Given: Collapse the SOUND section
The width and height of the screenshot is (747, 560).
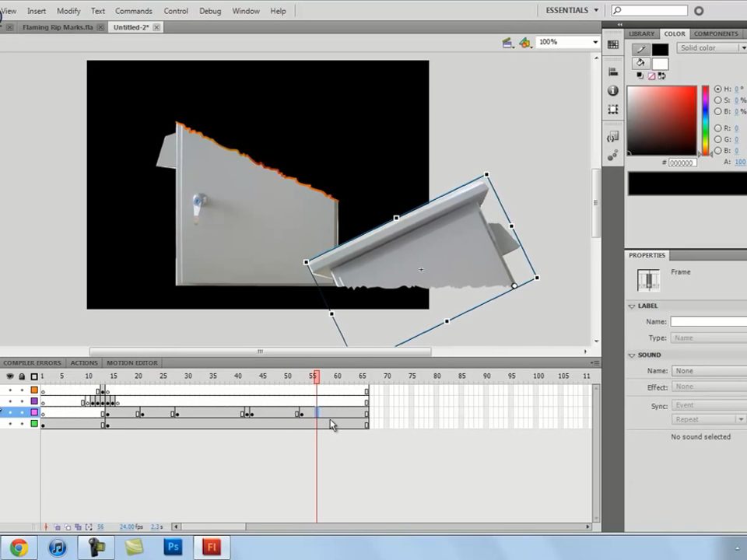Looking at the screenshot, I should pos(632,355).
